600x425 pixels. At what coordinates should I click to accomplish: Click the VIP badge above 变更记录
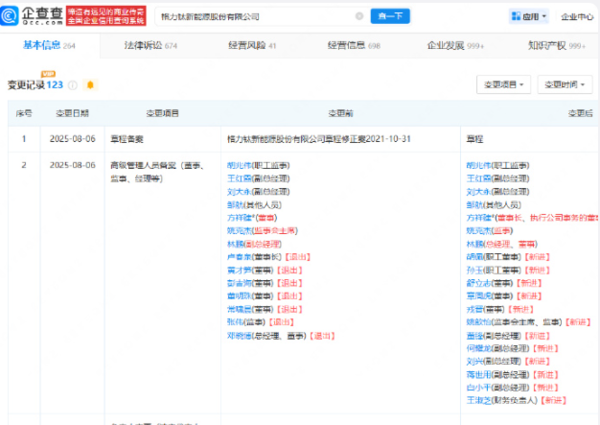[48, 74]
